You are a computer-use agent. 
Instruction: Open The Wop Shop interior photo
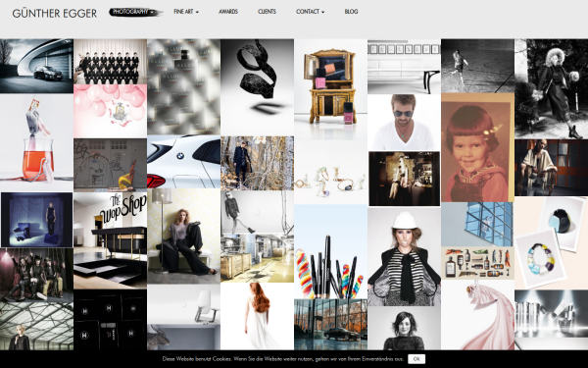coord(110,240)
